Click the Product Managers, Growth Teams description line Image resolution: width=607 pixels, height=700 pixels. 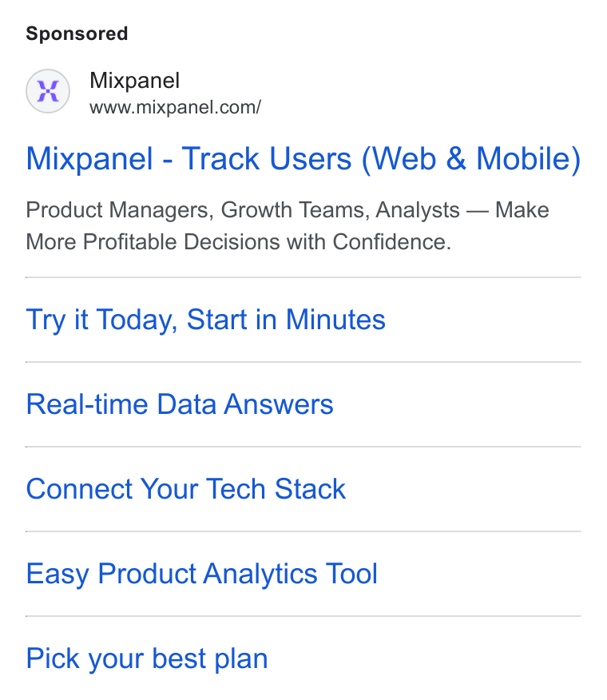point(288,210)
